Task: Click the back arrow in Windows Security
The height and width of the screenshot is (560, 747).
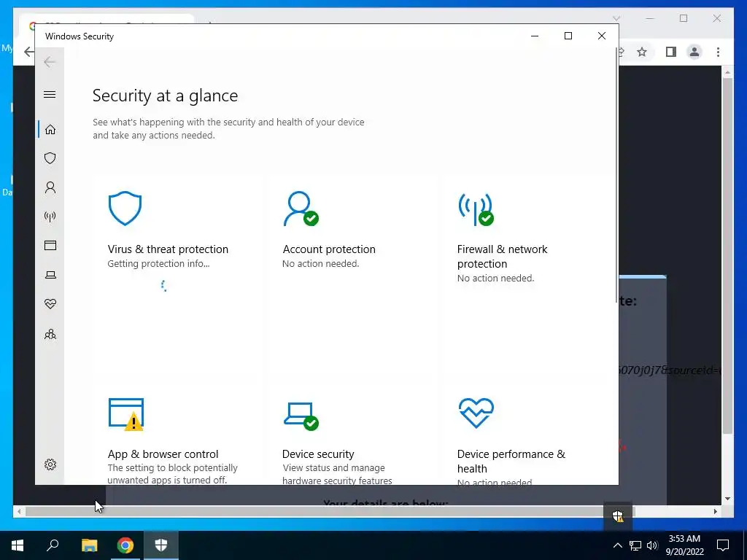Action: click(x=50, y=62)
